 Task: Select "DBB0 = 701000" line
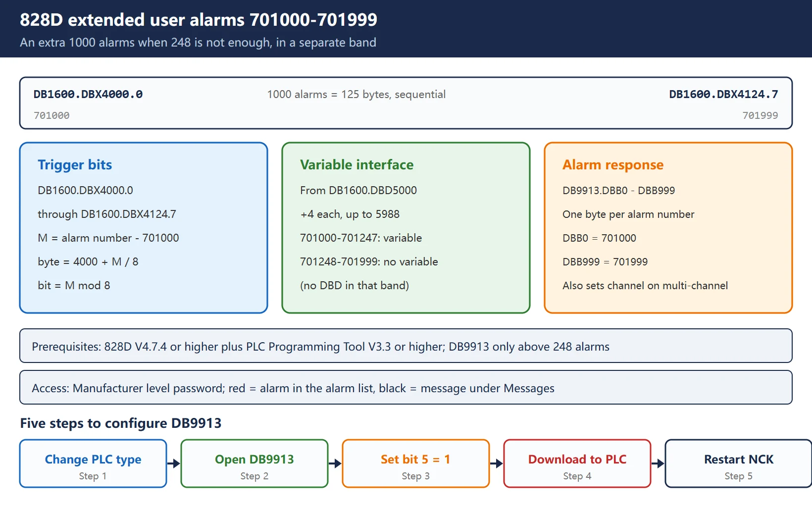click(x=599, y=238)
